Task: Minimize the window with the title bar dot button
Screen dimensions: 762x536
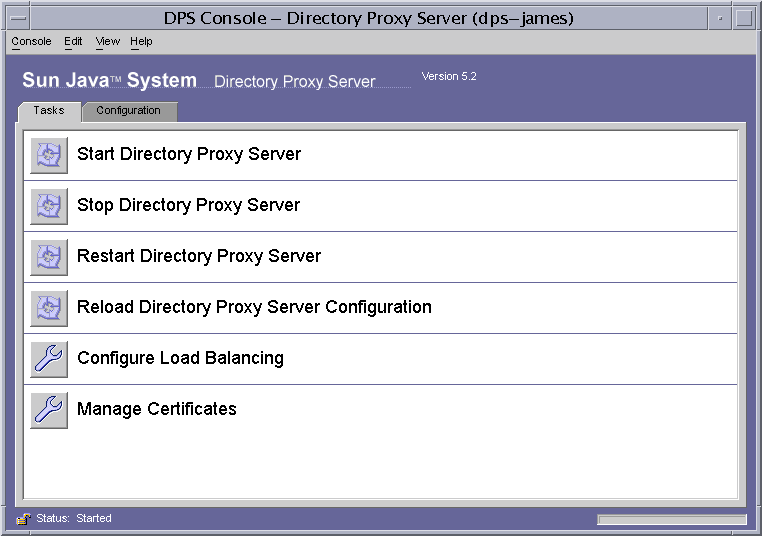Action: [x=720, y=18]
